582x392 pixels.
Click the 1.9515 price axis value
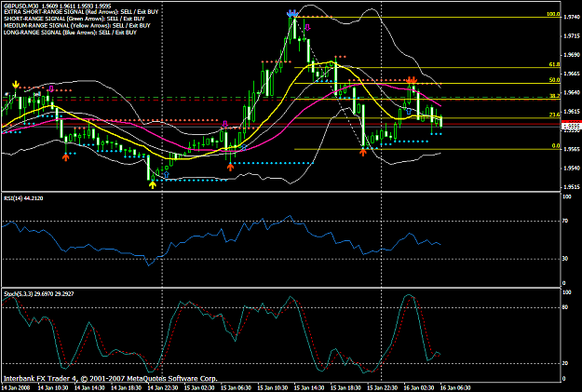pyautogui.click(x=572, y=187)
